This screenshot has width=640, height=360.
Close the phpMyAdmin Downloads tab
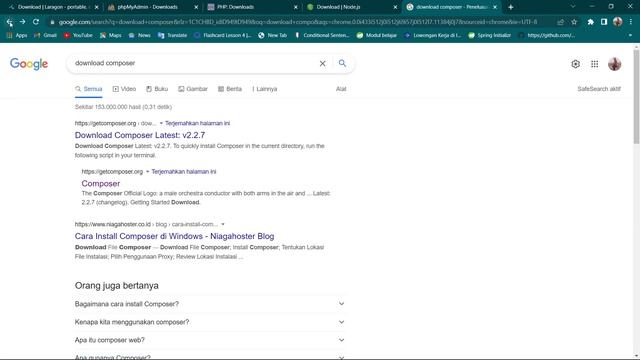tap(196, 7)
